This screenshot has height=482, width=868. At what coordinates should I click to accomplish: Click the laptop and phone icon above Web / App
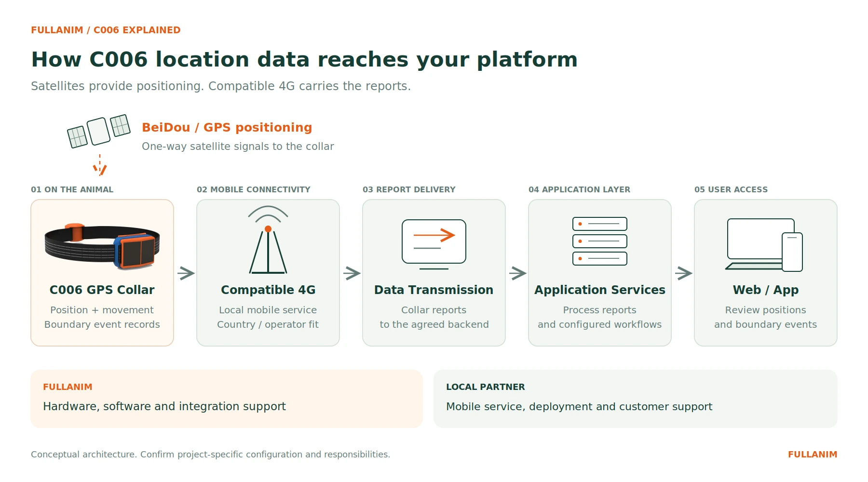(x=764, y=245)
